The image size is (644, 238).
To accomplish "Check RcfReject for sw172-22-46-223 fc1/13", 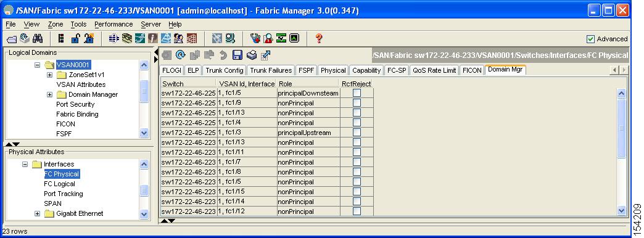I will point(357,142).
